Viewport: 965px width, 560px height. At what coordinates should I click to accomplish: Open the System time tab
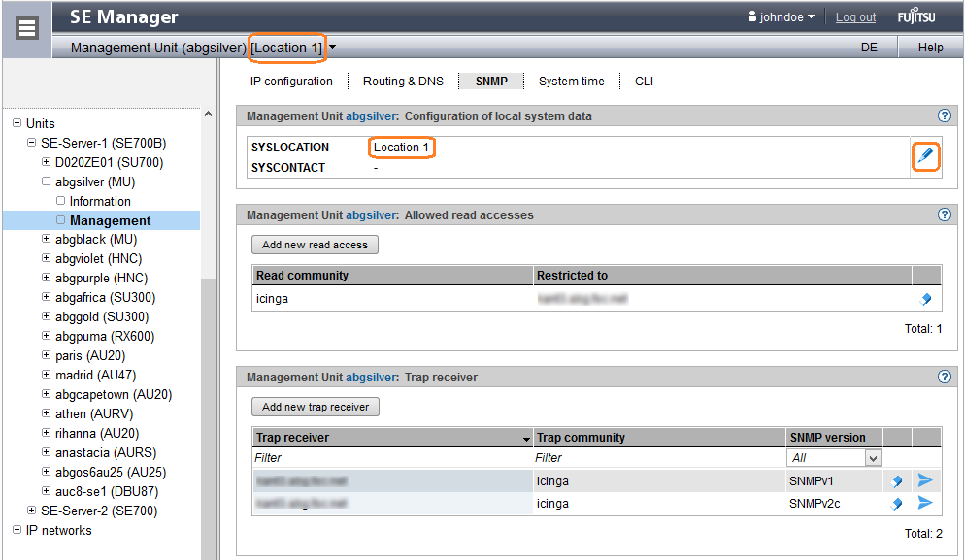coord(571,82)
